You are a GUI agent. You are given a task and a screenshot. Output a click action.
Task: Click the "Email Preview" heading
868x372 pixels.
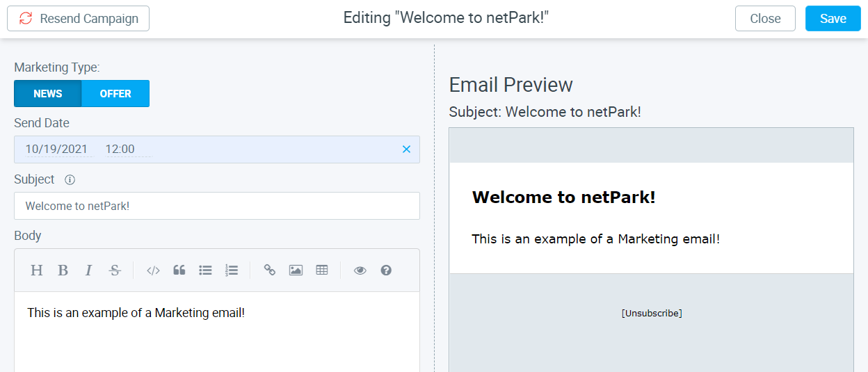point(511,85)
